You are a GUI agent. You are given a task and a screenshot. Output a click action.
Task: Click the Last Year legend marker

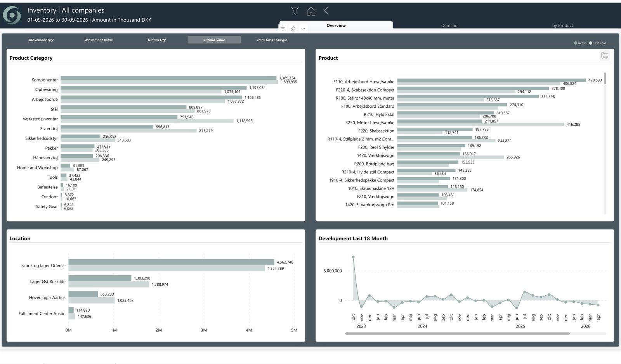tap(591, 43)
